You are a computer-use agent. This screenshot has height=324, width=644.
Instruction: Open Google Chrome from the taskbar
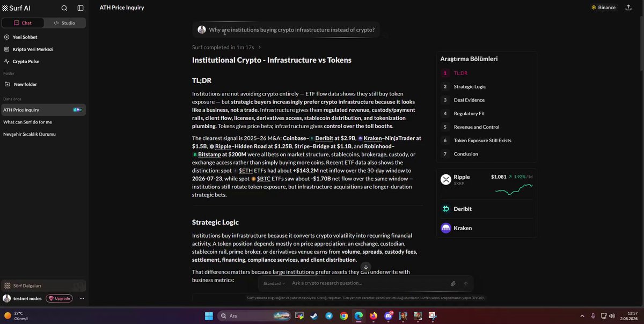coord(343,316)
